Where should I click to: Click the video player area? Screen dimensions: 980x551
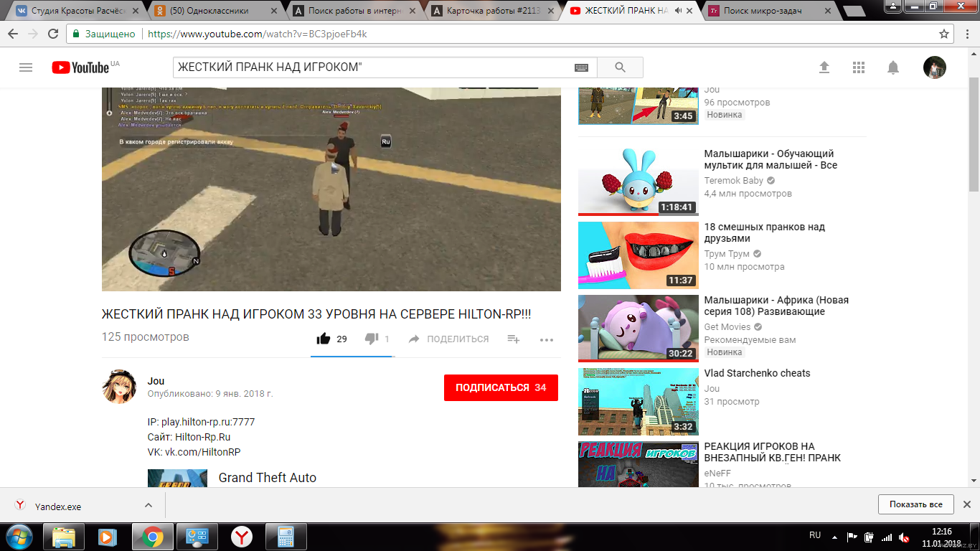tap(331, 189)
